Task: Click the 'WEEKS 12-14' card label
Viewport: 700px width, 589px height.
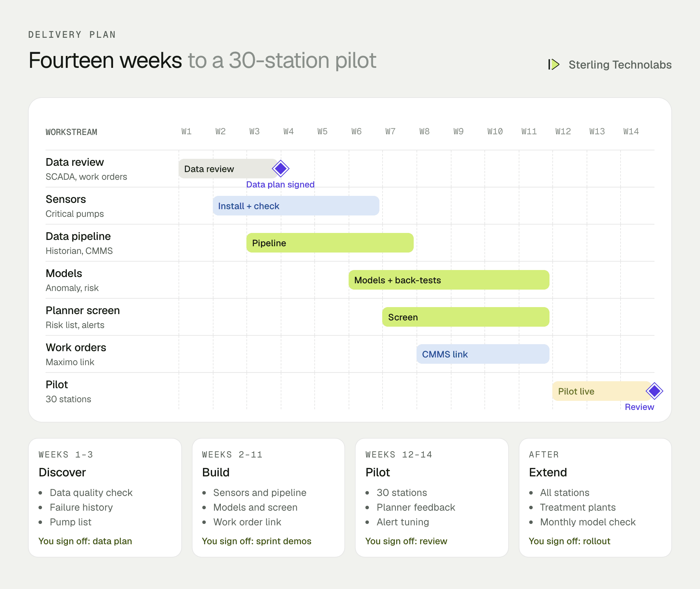Action: pyautogui.click(x=399, y=455)
